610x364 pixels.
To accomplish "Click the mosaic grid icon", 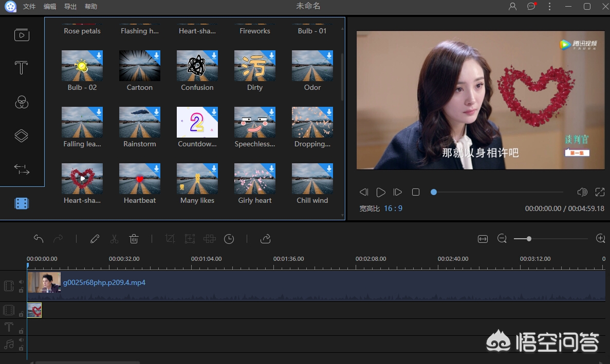I will 209,239.
